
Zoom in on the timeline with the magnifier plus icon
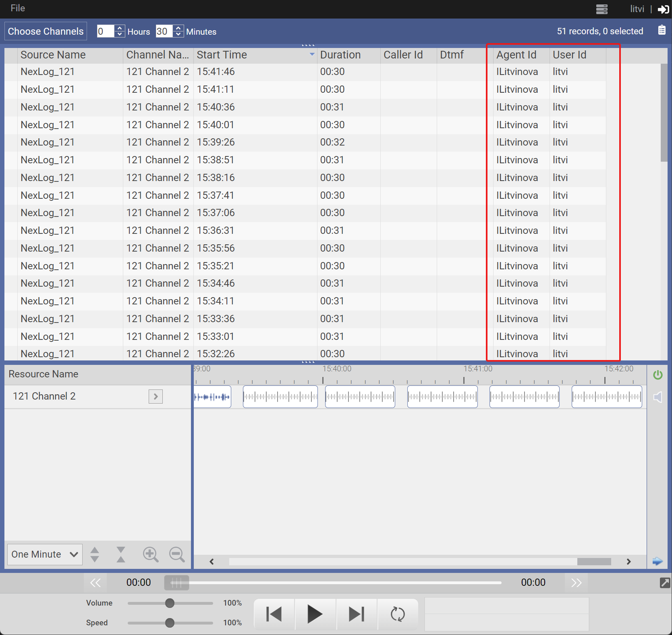coord(151,554)
